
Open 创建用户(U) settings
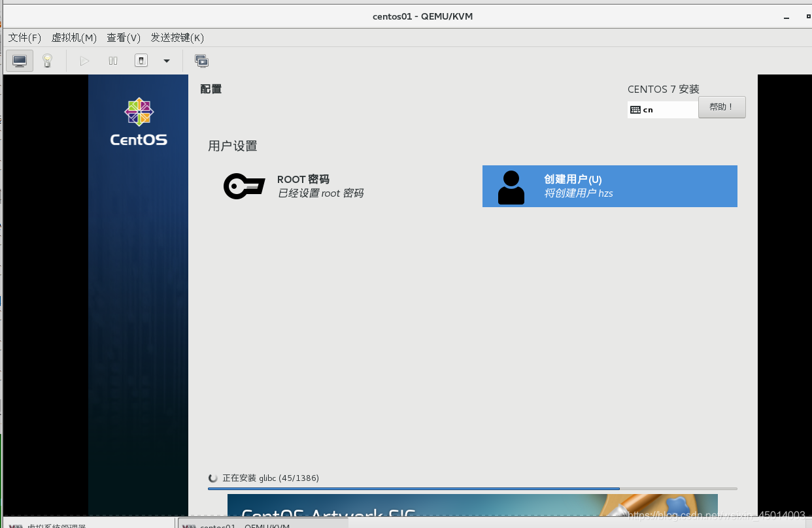click(610, 186)
